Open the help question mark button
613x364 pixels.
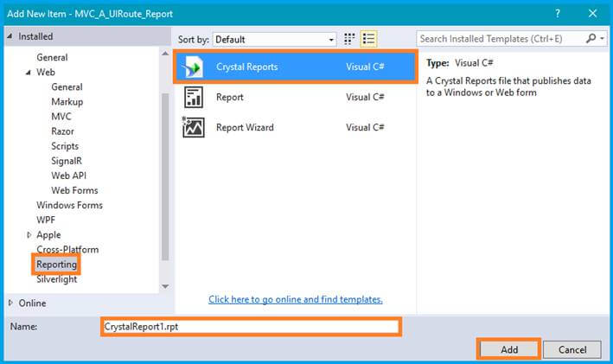click(x=558, y=13)
